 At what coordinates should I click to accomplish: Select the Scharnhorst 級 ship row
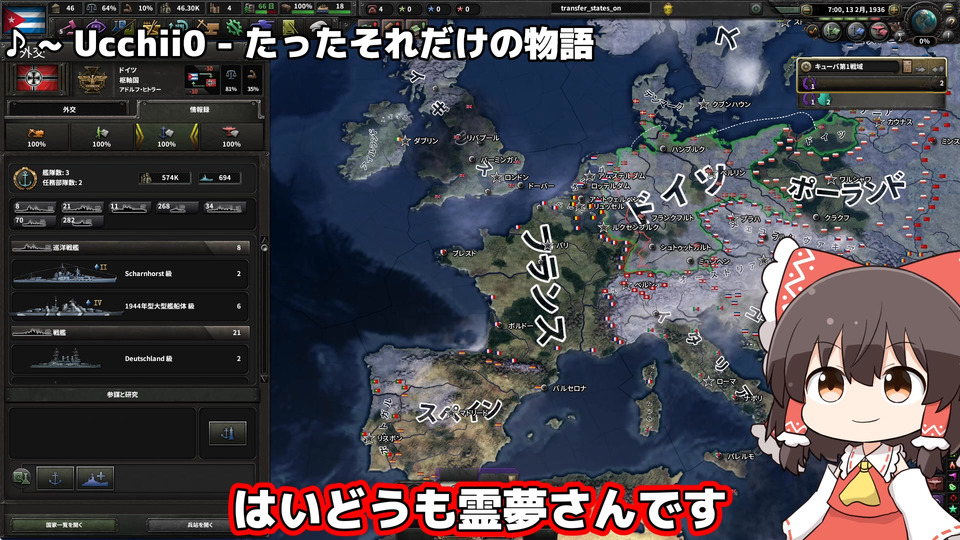[130, 274]
